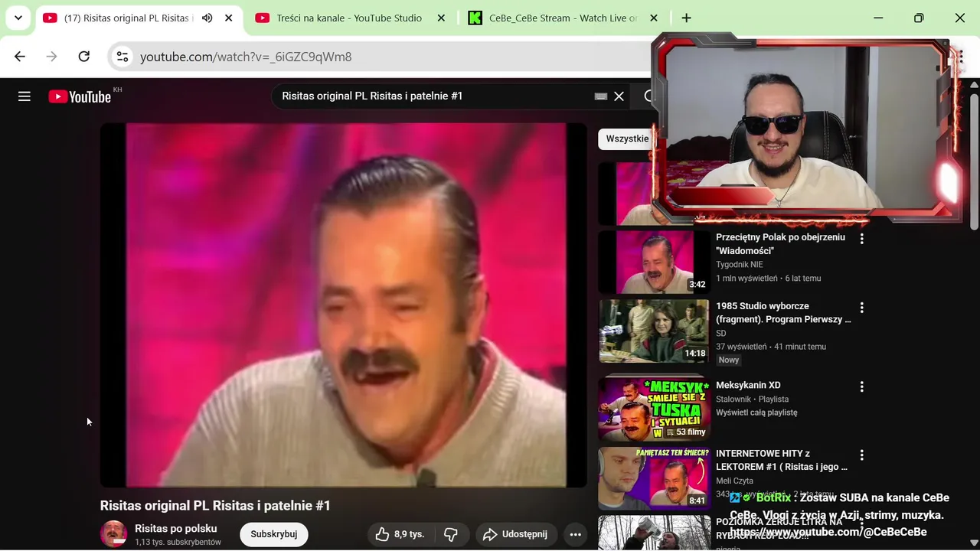The image size is (980, 551).
Task: Open title Przeciętny Polak po obejrzeniu Wiadomości
Action: tap(780, 244)
